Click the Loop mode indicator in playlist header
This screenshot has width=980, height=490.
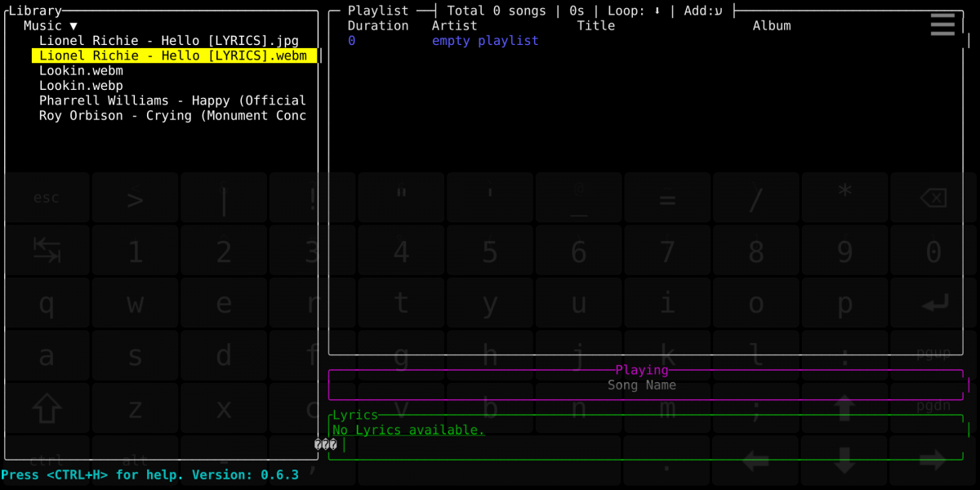coord(634,11)
